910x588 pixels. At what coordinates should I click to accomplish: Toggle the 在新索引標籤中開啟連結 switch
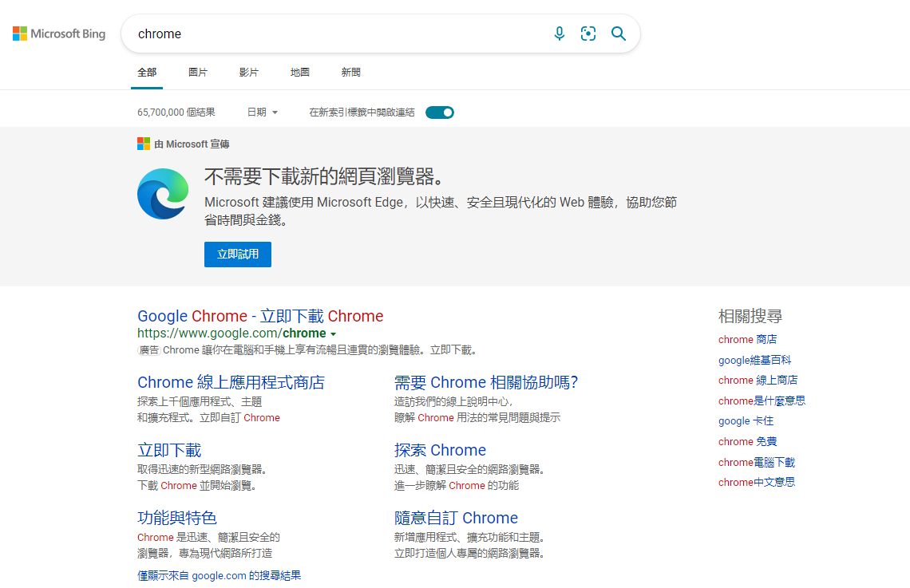[439, 112]
